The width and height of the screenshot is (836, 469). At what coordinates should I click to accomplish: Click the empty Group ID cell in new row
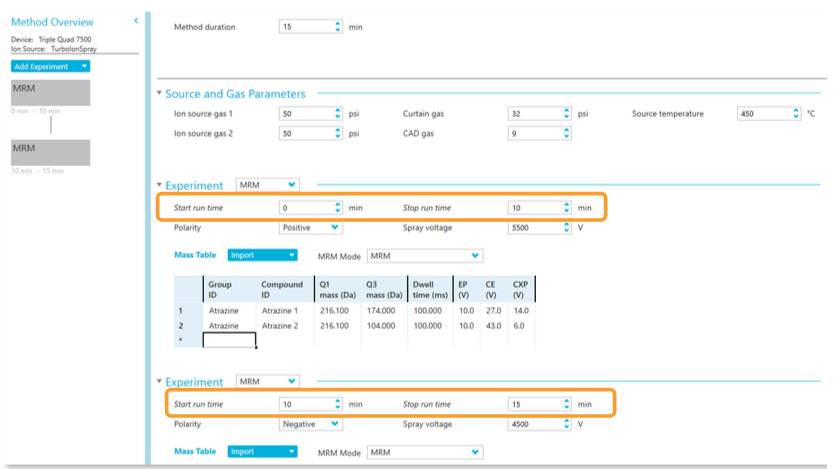click(x=229, y=339)
